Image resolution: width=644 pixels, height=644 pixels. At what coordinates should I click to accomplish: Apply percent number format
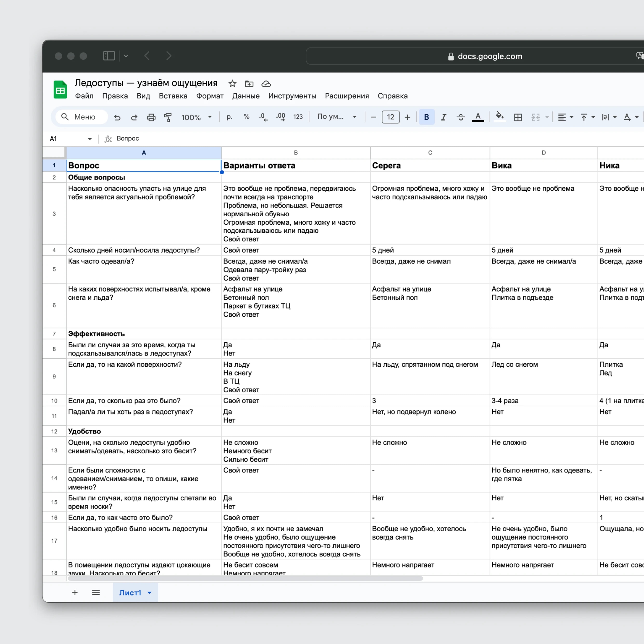click(x=246, y=117)
